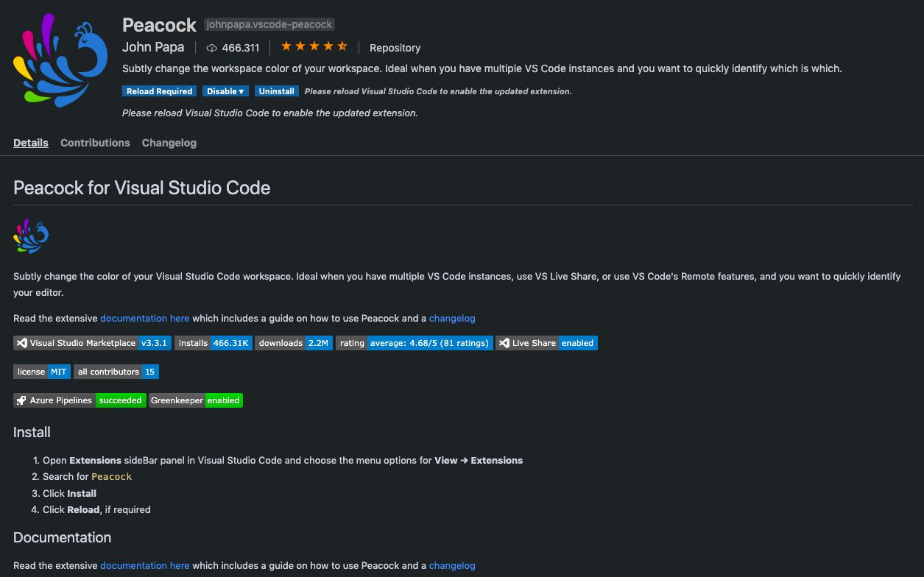The width and height of the screenshot is (924, 577).
Task: Click the installs 466.31K badge
Action: [x=214, y=343]
